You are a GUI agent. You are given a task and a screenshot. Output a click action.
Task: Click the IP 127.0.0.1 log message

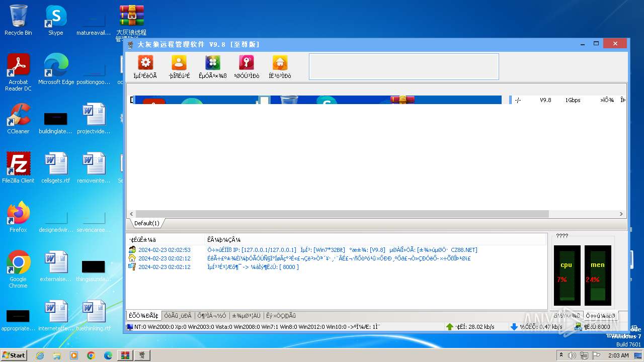click(342, 250)
